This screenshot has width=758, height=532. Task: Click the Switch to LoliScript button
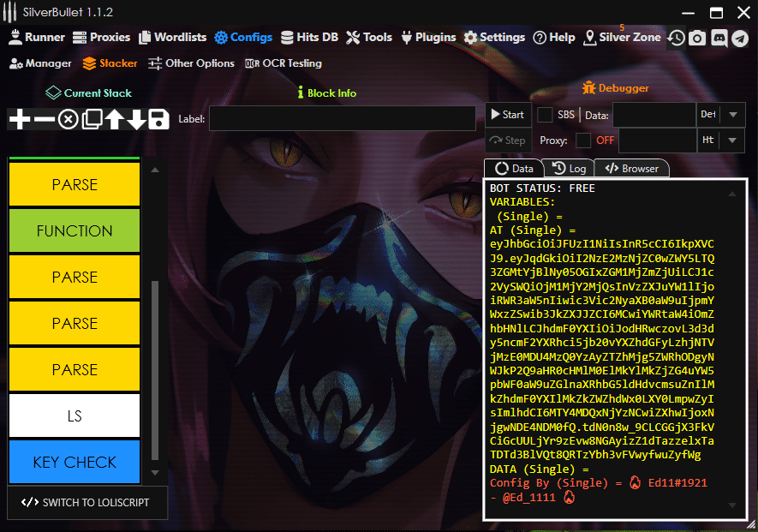click(87, 503)
